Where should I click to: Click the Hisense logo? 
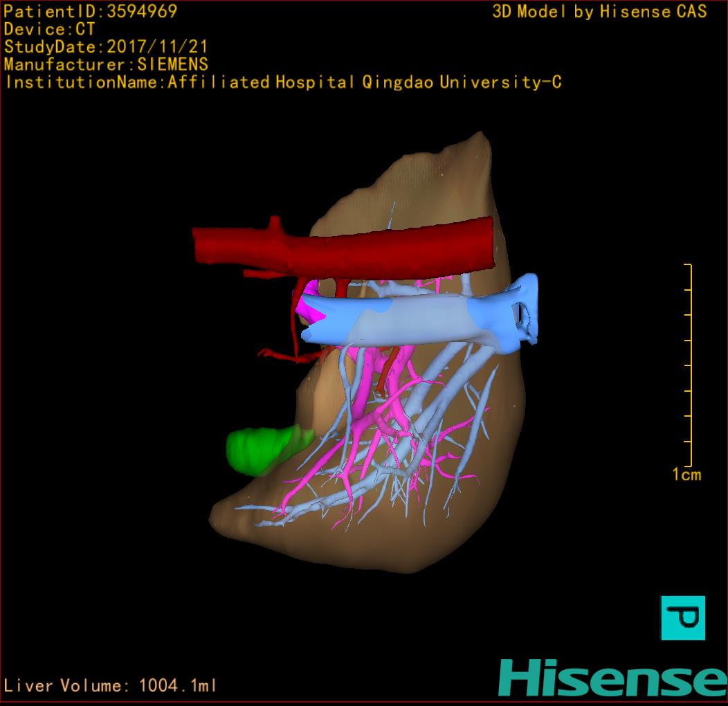coord(613,678)
